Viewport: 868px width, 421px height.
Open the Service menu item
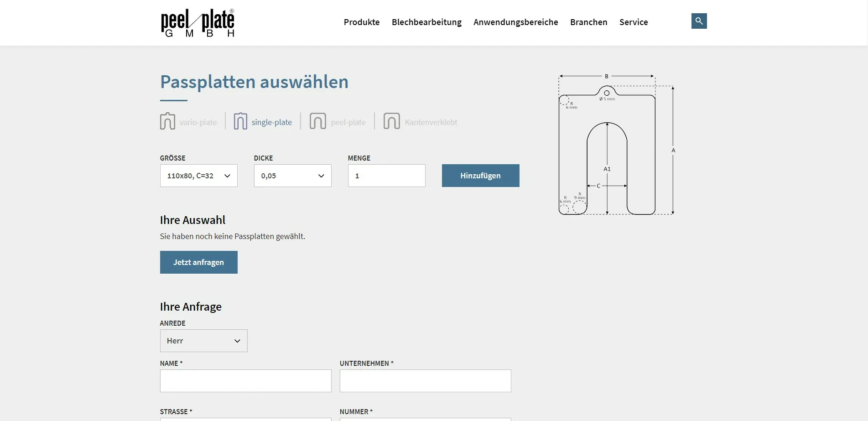coord(633,22)
